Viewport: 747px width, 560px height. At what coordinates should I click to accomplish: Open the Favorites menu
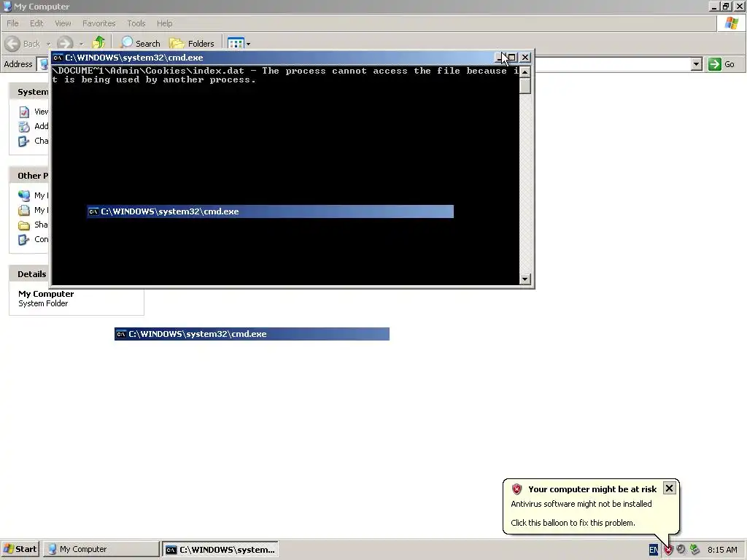[98, 23]
